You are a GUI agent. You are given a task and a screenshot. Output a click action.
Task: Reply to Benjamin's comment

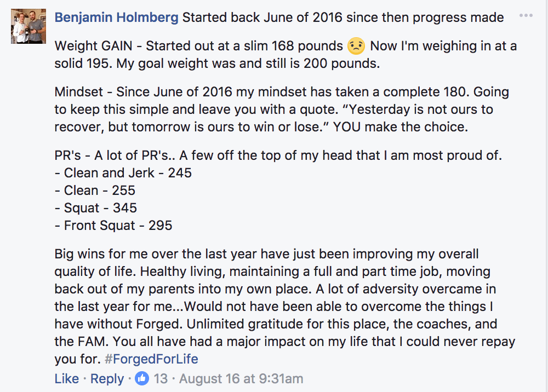(107, 378)
